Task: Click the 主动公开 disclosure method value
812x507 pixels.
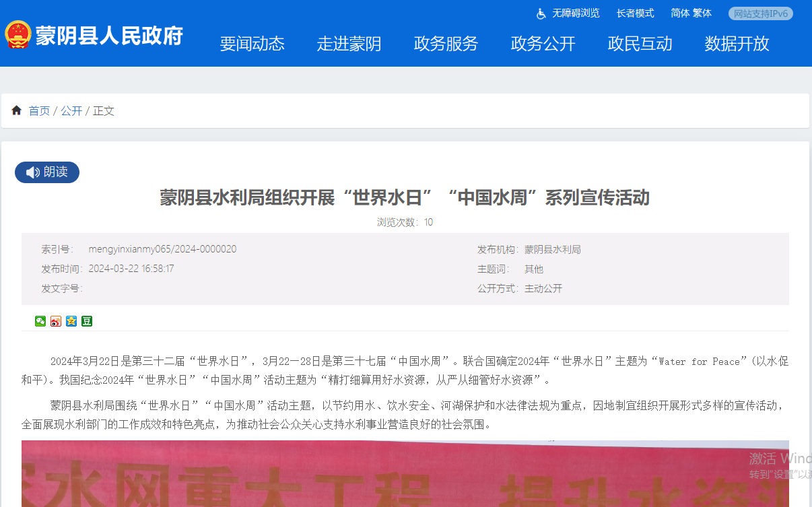Action: click(543, 289)
